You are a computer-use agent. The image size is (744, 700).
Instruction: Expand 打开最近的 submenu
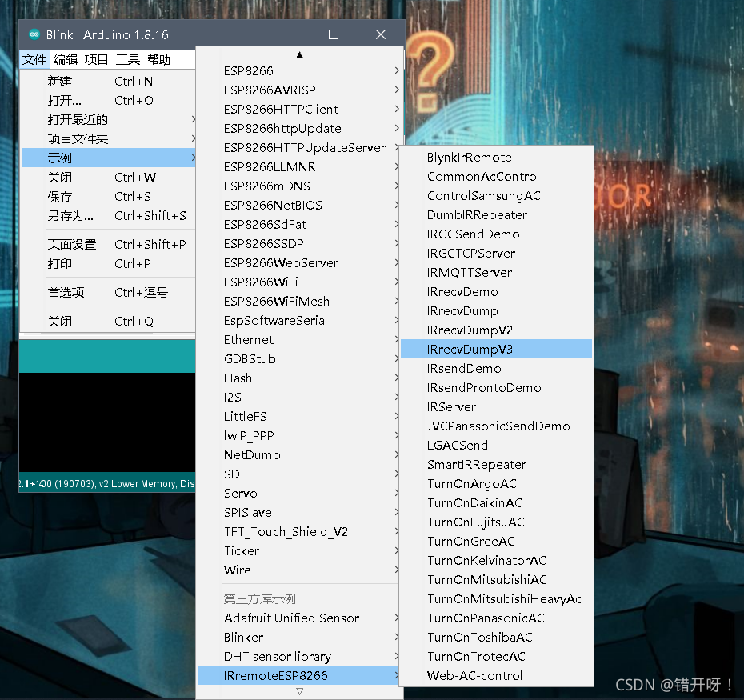108,119
